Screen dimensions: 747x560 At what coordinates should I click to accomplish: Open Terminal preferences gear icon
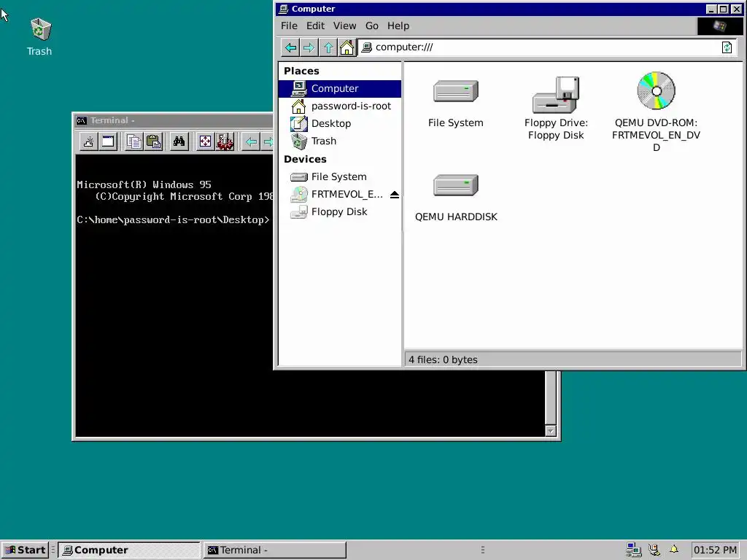[x=225, y=141]
